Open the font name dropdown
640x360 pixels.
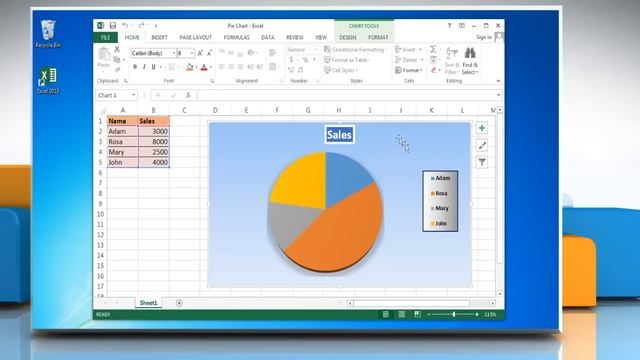174,53
